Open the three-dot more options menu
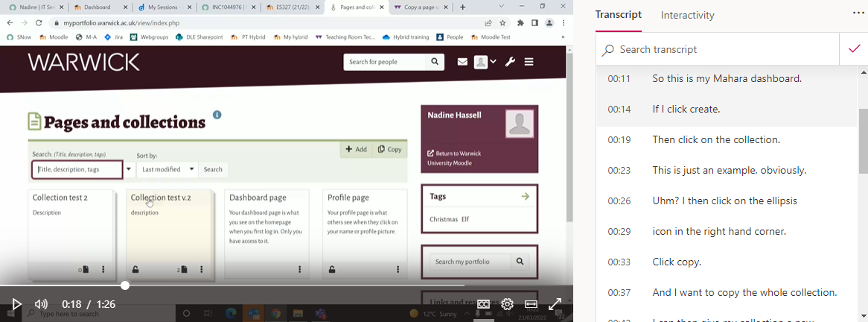868x322 pixels. [x=858, y=13]
